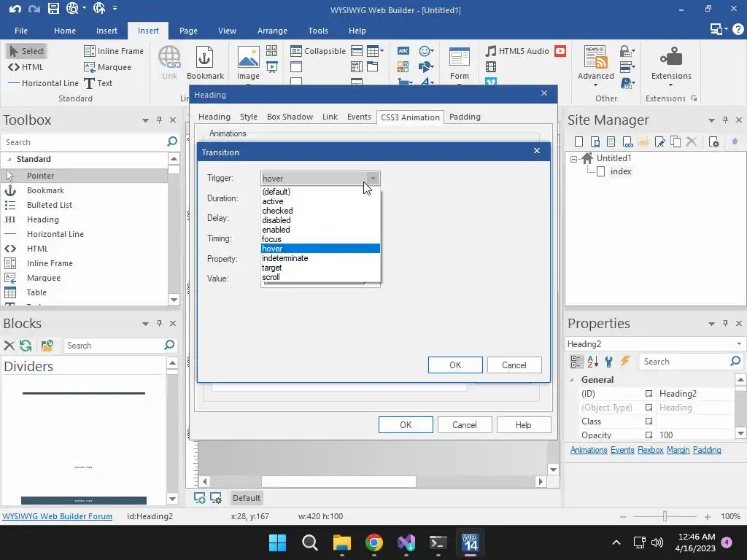Viewport: 747px width, 560px height.
Task: Click Inline Frame in ribbon
Action: tap(113, 51)
